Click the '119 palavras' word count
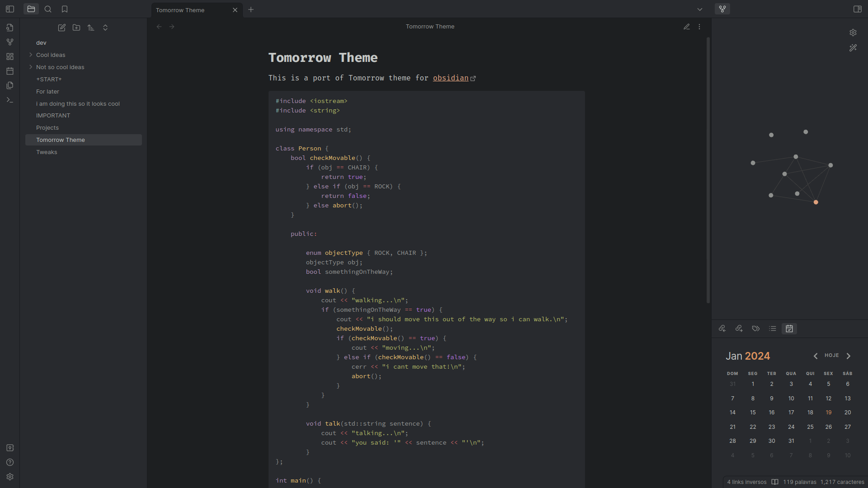The height and width of the screenshot is (488, 868). [800, 482]
